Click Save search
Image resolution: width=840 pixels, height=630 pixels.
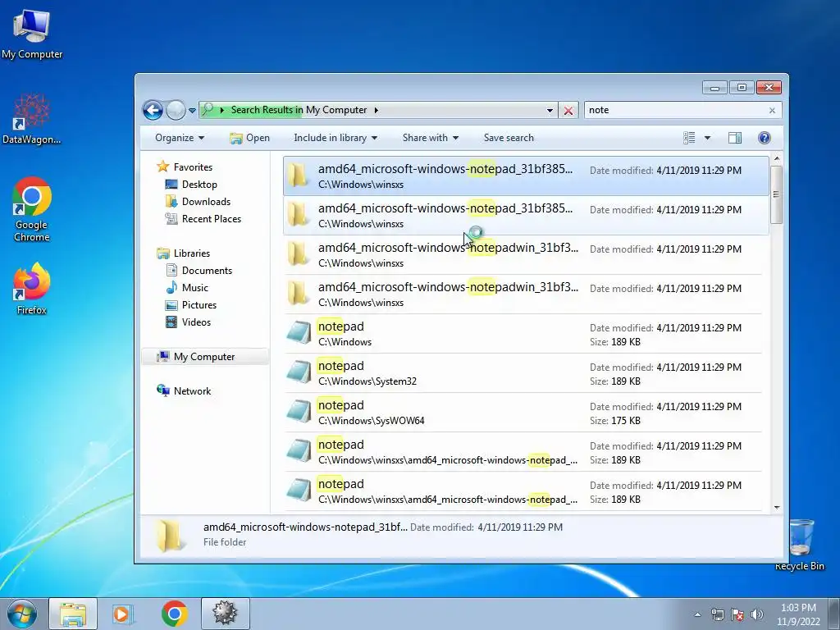pos(509,138)
